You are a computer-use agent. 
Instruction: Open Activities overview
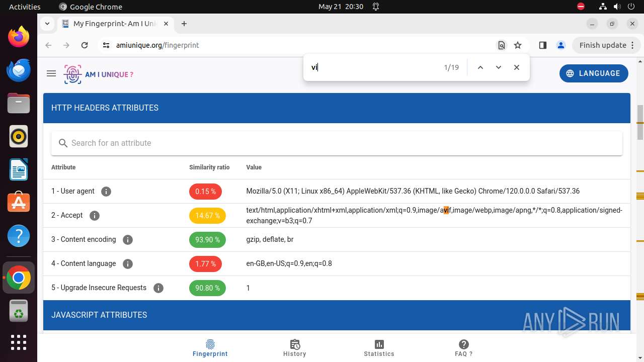pyautogui.click(x=25, y=7)
